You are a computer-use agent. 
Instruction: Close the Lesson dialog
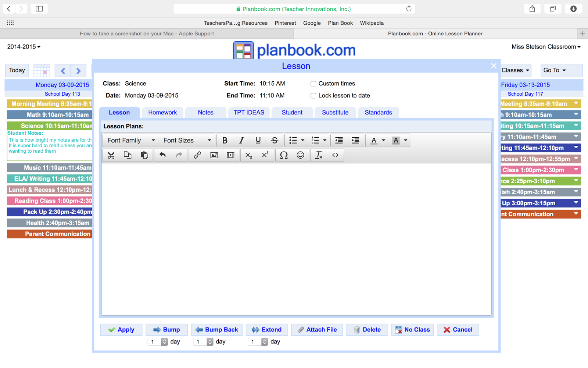494,66
